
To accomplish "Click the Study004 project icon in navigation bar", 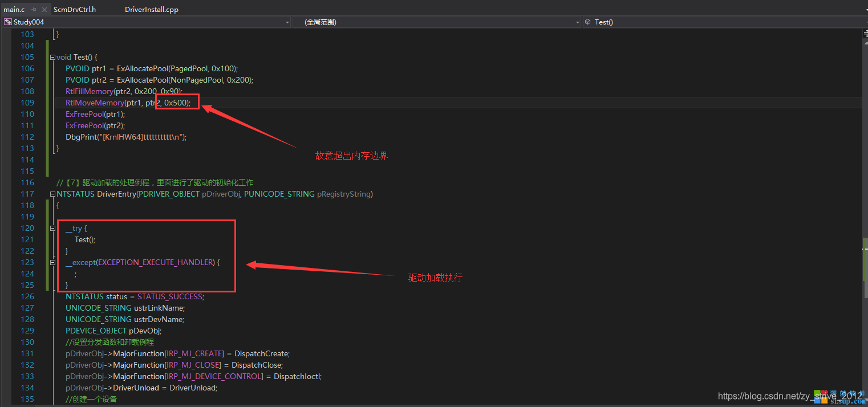I will tap(7, 22).
